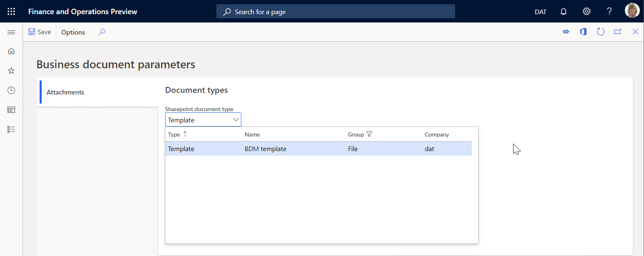Collapse the Sharepoint document type dropdown arrow
This screenshot has height=256, width=644.
tap(236, 120)
